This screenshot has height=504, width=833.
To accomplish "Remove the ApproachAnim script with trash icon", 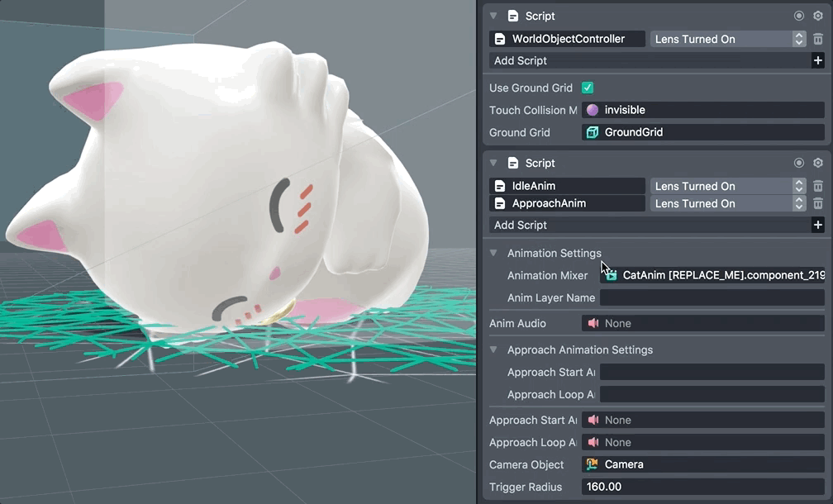I will point(817,203).
